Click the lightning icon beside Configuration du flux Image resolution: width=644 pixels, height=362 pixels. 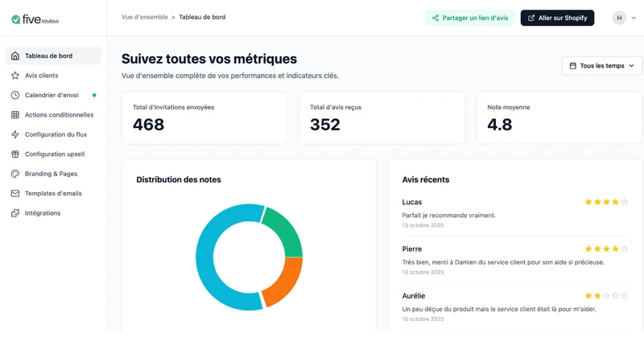coord(15,134)
